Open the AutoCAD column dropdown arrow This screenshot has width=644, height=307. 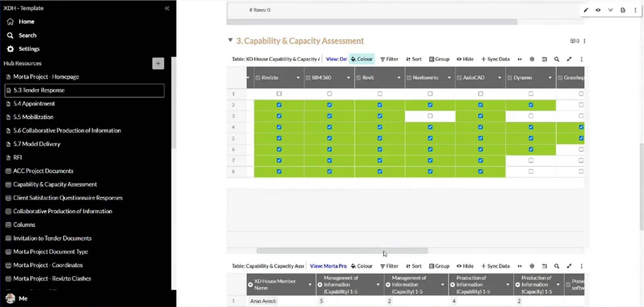point(500,78)
